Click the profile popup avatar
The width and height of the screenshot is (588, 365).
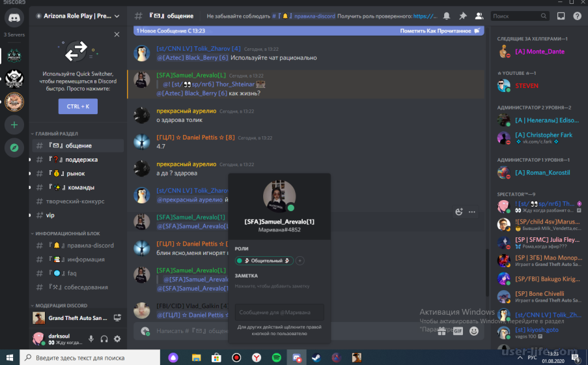point(279,196)
